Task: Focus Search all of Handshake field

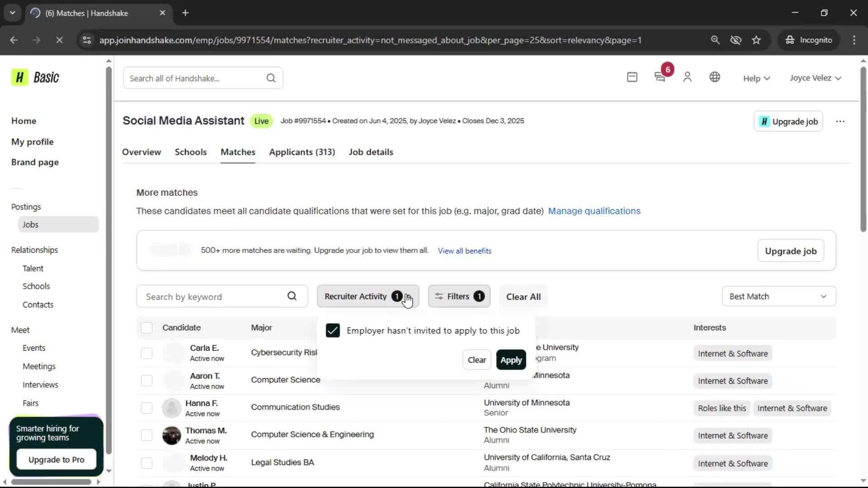Action: 203,78
